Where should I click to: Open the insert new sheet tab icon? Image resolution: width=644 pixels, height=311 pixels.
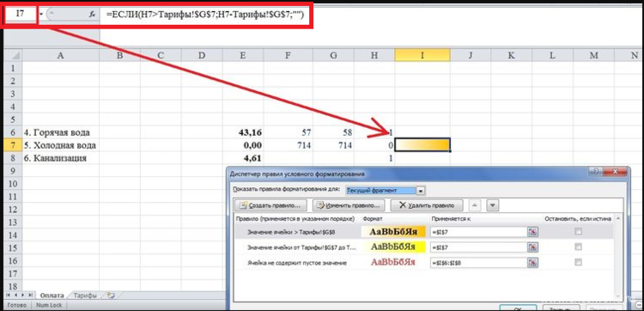pos(110,295)
